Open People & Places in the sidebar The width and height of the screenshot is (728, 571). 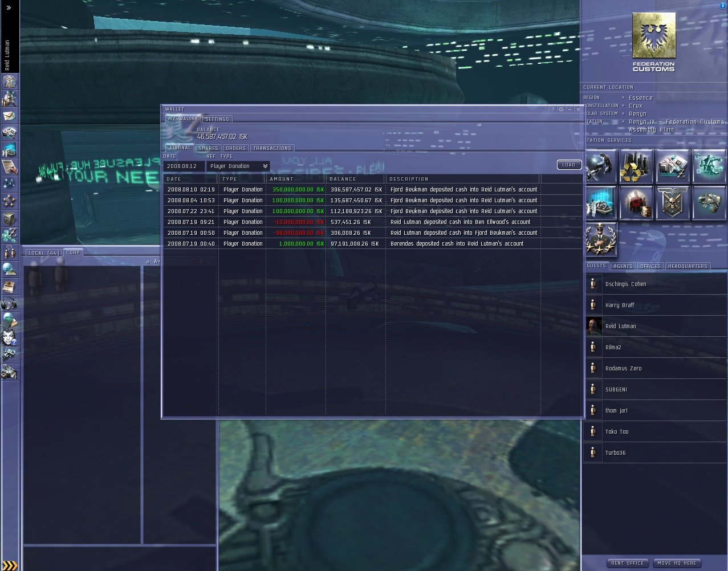[x=10, y=99]
